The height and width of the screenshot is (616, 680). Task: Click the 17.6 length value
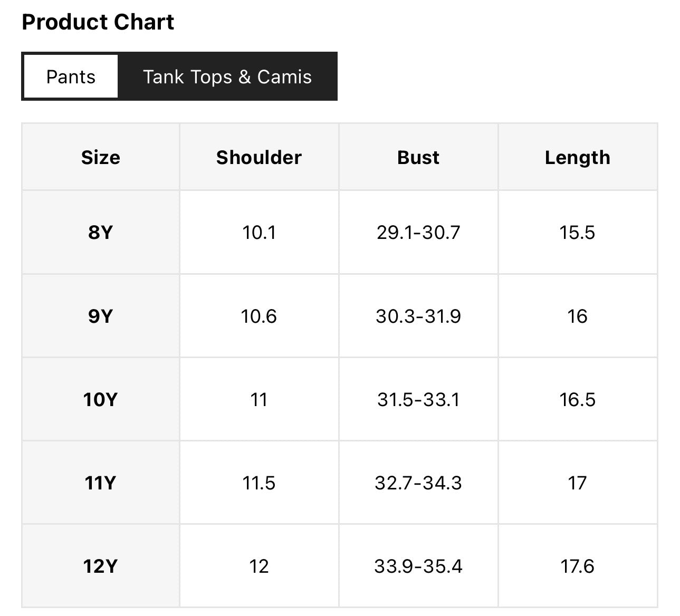(578, 566)
